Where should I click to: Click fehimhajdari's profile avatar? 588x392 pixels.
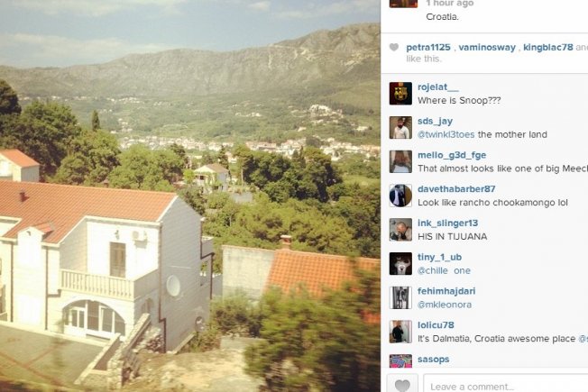400,297
